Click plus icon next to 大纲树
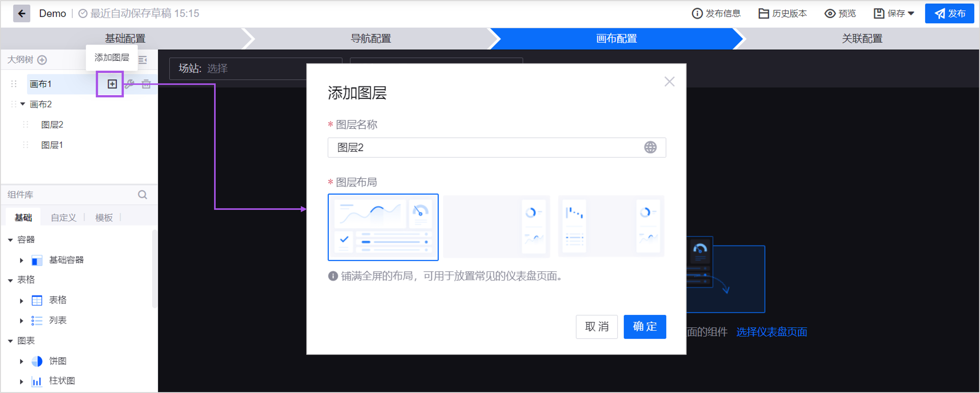This screenshot has width=980, height=393. click(42, 60)
